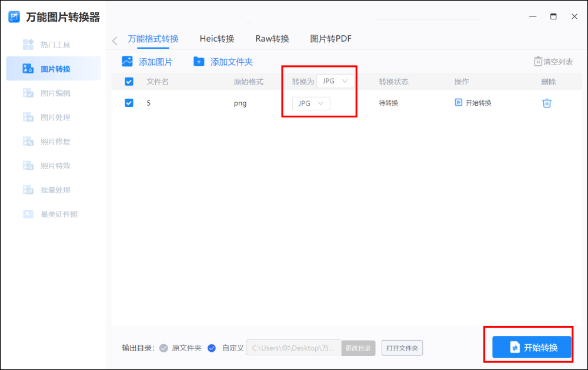
Task: Close the converter window
Action: coord(574,16)
